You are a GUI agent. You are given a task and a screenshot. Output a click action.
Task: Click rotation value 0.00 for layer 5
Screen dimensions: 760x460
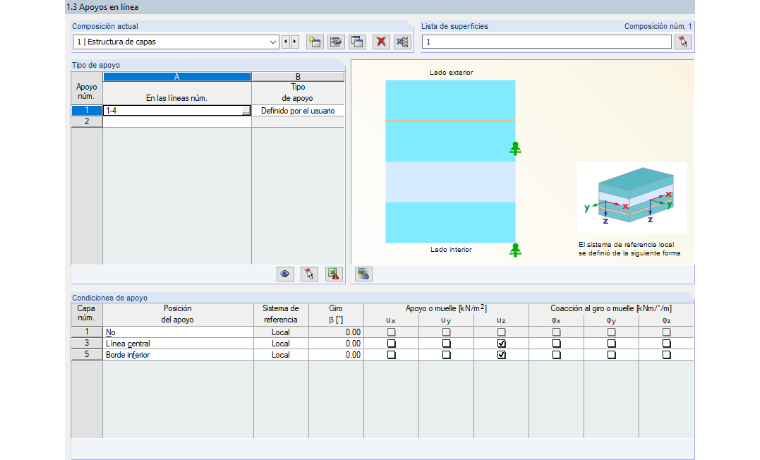[x=336, y=355]
